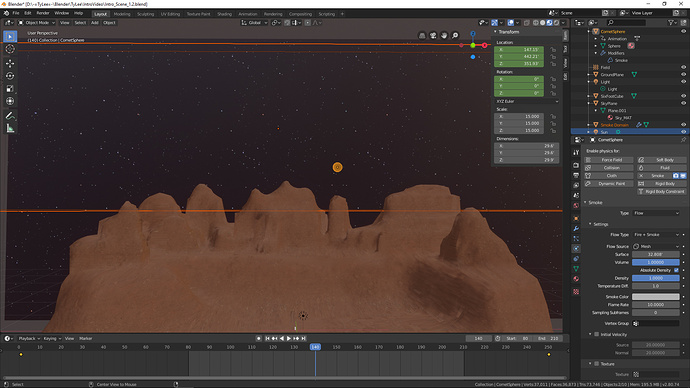Uncheck Absolute Density checkbox
The height and width of the screenshot is (388, 690).
(676, 270)
